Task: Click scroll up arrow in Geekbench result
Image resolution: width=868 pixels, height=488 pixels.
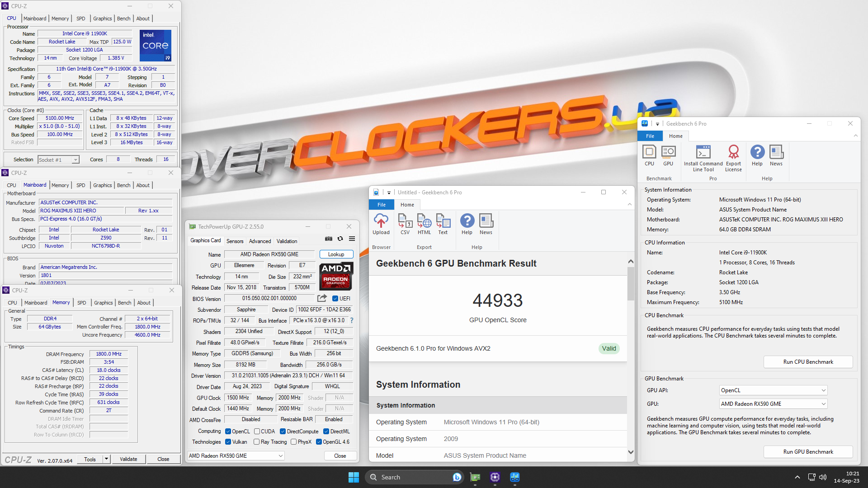Action: tap(631, 262)
